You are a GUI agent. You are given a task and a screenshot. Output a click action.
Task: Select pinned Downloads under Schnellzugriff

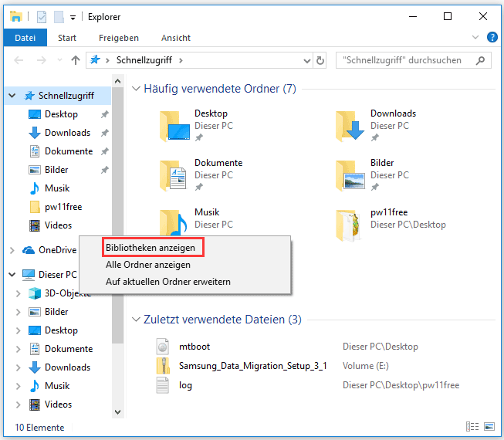(67, 133)
